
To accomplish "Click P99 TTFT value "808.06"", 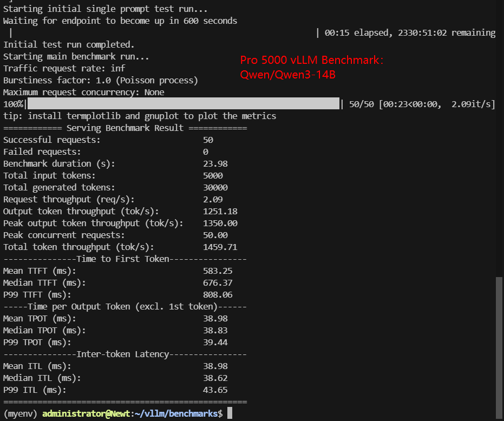I will click(218, 294).
